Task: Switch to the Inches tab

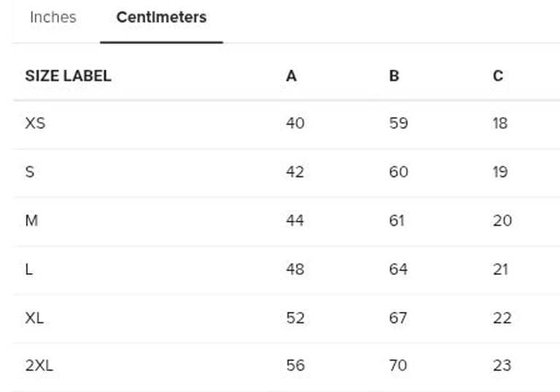Action: click(x=52, y=17)
